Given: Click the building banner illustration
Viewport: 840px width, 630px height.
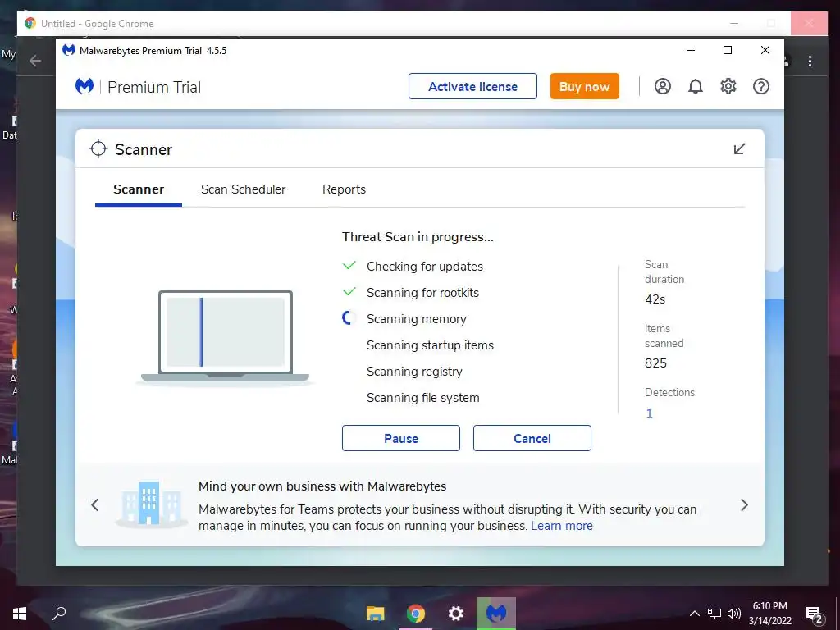Looking at the screenshot, I should (151, 504).
